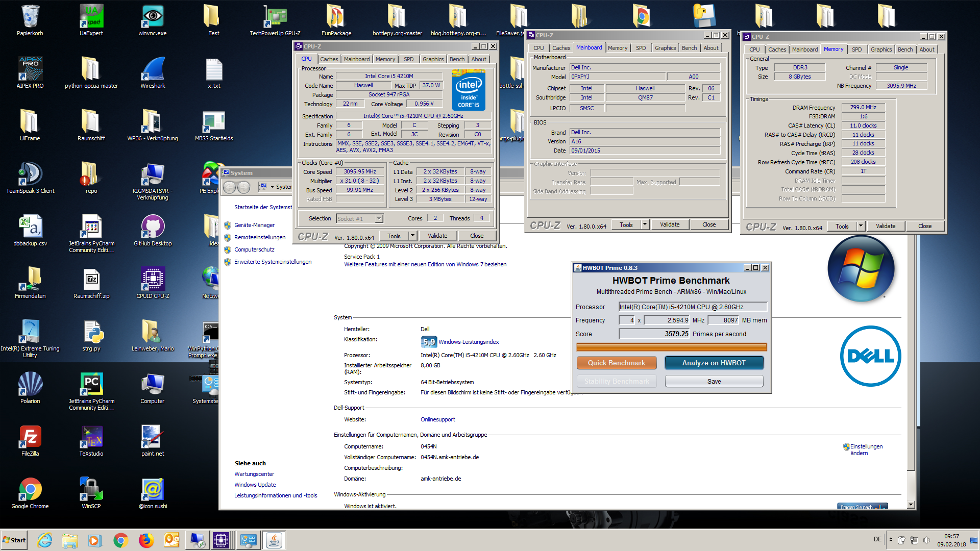Click Einstellungen ändern link
The width and height of the screenshot is (980, 551).
coord(866,449)
